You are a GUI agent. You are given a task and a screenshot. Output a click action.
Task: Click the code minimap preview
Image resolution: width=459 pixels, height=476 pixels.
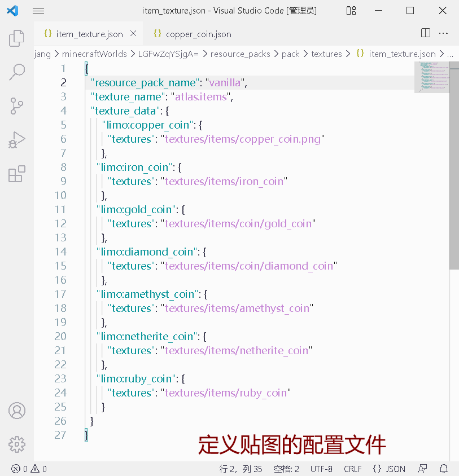pyautogui.click(x=432, y=77)
